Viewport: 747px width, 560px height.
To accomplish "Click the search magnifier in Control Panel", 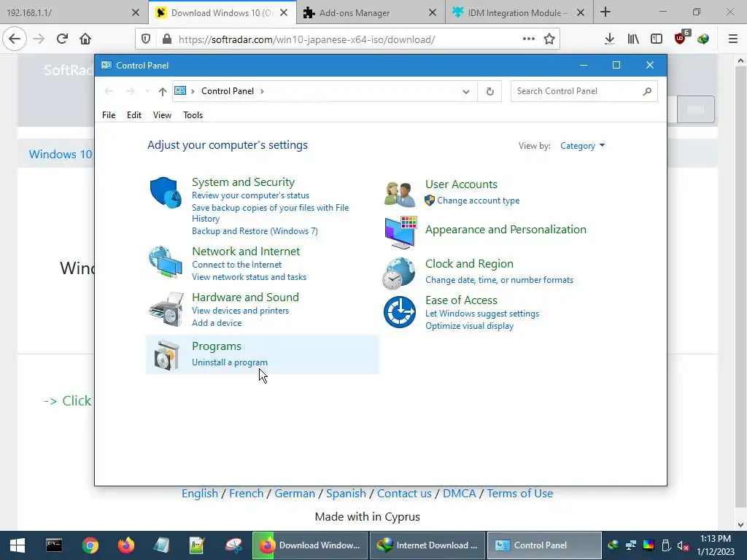I will (647, 91).
